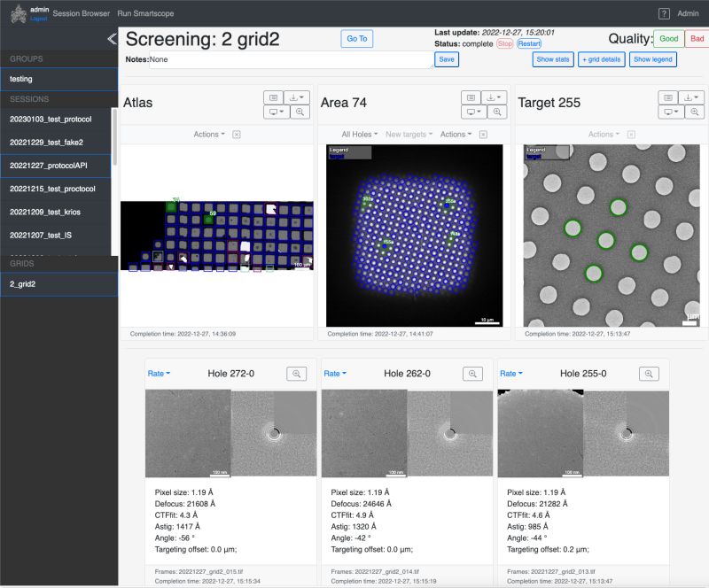
Task: Save the grid notes
Action: (x=447, y=59)
